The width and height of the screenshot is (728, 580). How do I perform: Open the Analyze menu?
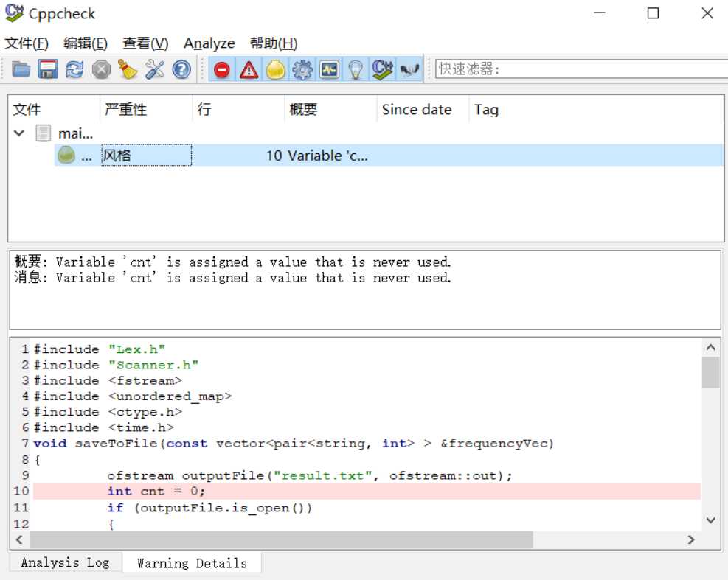click(x=209, y=43)
